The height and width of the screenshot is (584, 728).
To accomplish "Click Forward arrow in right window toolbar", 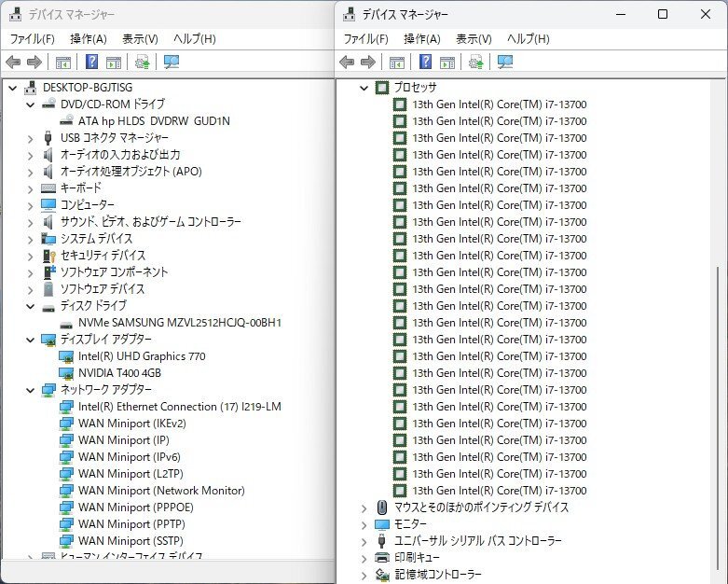I will point(368,62).
